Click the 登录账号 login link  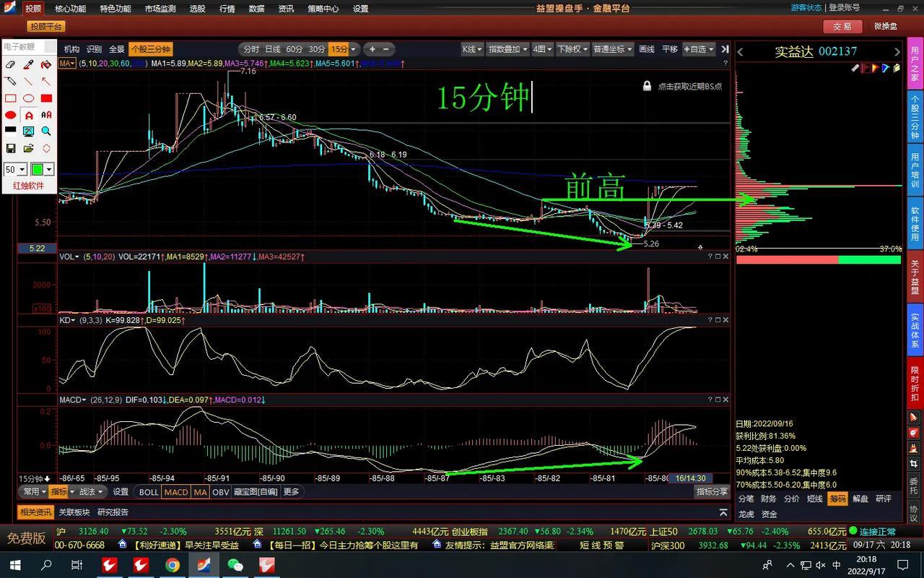[844, 7]
